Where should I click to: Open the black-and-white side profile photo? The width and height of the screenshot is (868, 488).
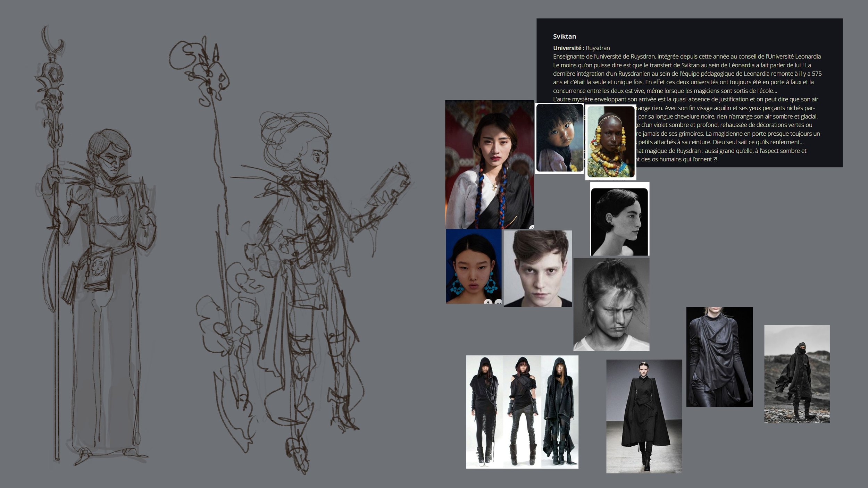(619, 221)
